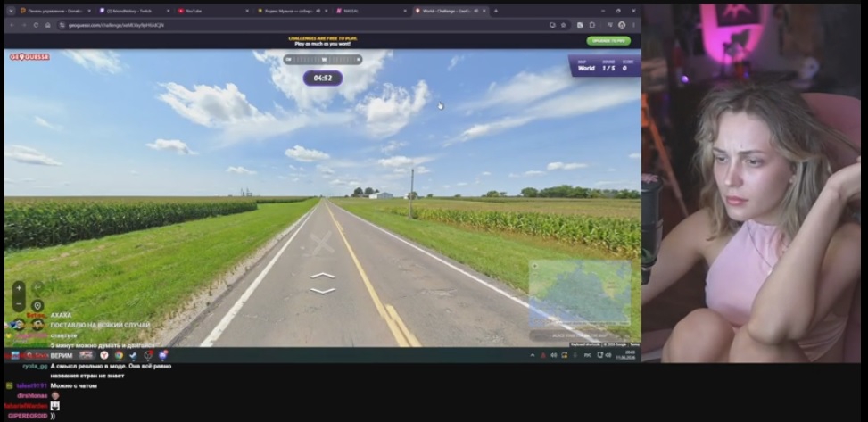Click the Map World label
Screen dimensions: 868x422
pyautogui.click(x=586, y=66)
